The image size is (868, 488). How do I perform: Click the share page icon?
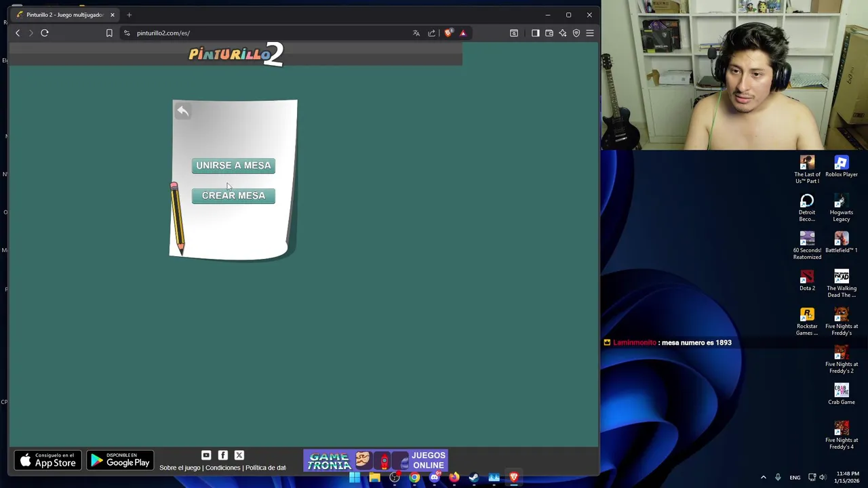pyautogui.click(x=431, y=33)
